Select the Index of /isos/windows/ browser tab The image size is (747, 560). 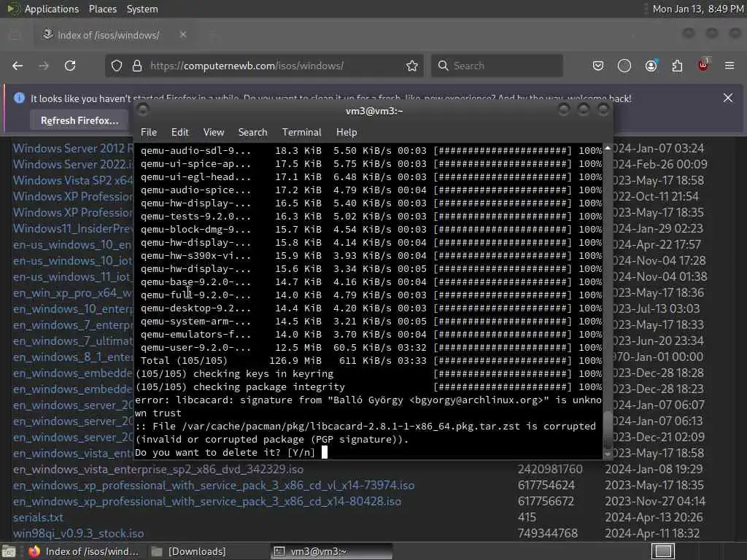(x=113, y=35)
